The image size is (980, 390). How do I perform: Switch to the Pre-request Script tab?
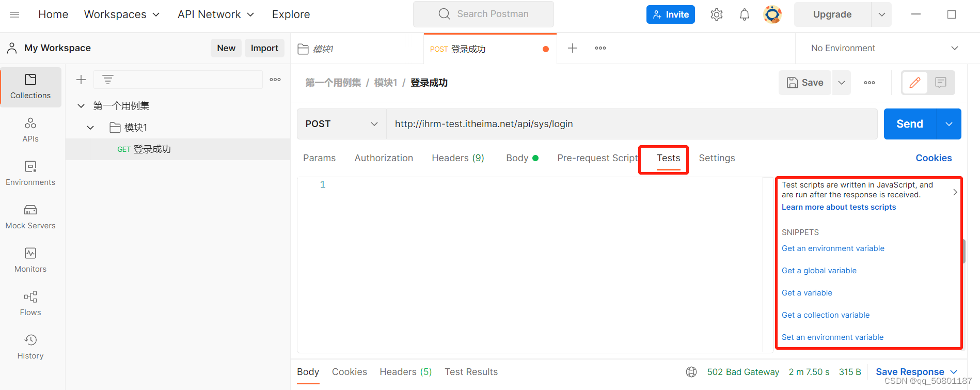click(x=597, y=158)
